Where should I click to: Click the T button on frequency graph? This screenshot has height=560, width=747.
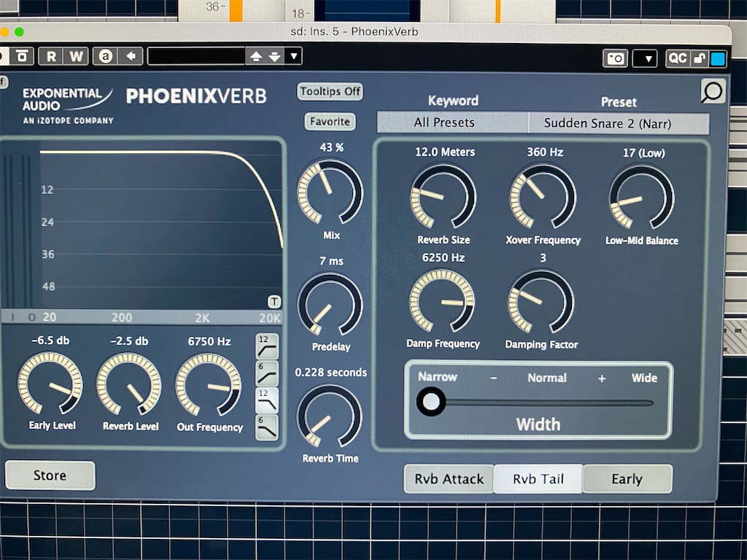pyautogui.click(x=274, y=301)
